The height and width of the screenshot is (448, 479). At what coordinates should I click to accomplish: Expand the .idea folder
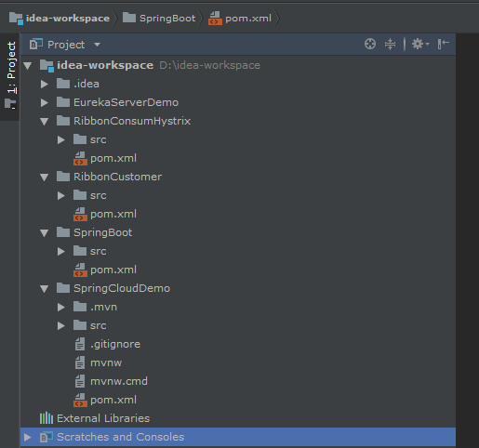(x=45, y=84)
